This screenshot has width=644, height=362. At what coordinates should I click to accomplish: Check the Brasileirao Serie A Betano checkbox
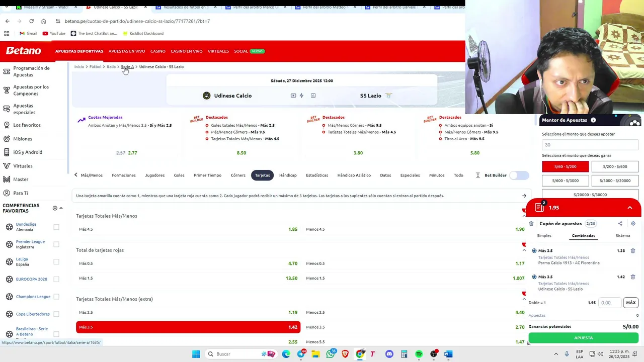pos(56,334)
